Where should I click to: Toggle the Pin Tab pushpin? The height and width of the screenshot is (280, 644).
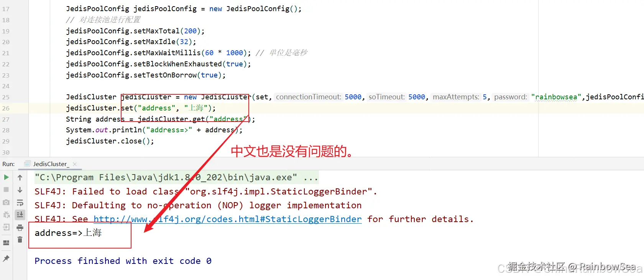(6, 259)
